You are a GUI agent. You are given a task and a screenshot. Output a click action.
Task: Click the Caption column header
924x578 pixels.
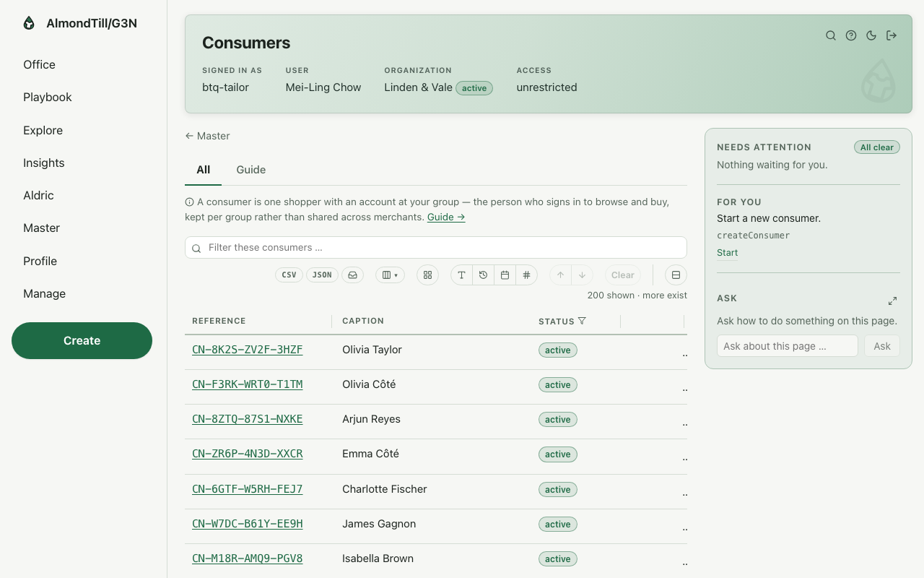coord(363,321)
